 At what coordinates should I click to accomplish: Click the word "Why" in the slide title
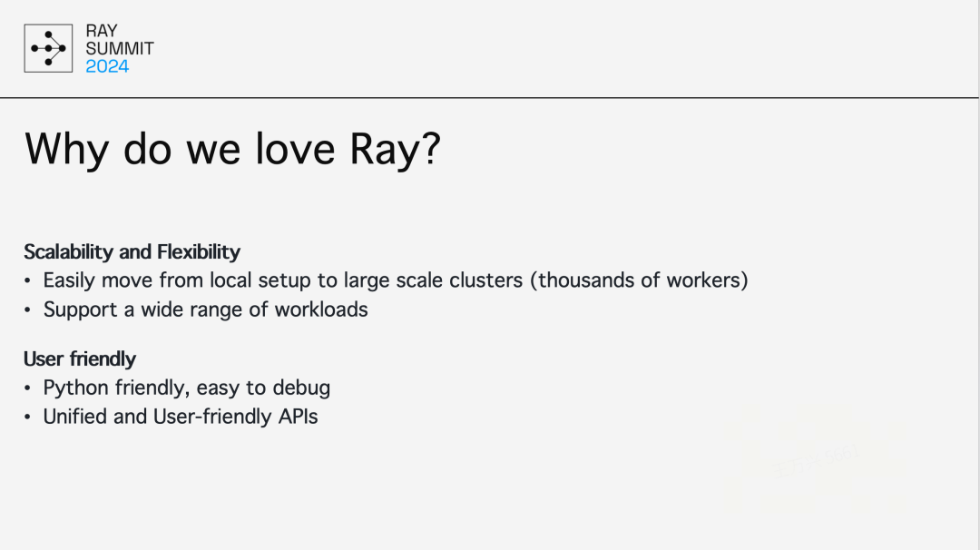(67, 148)
